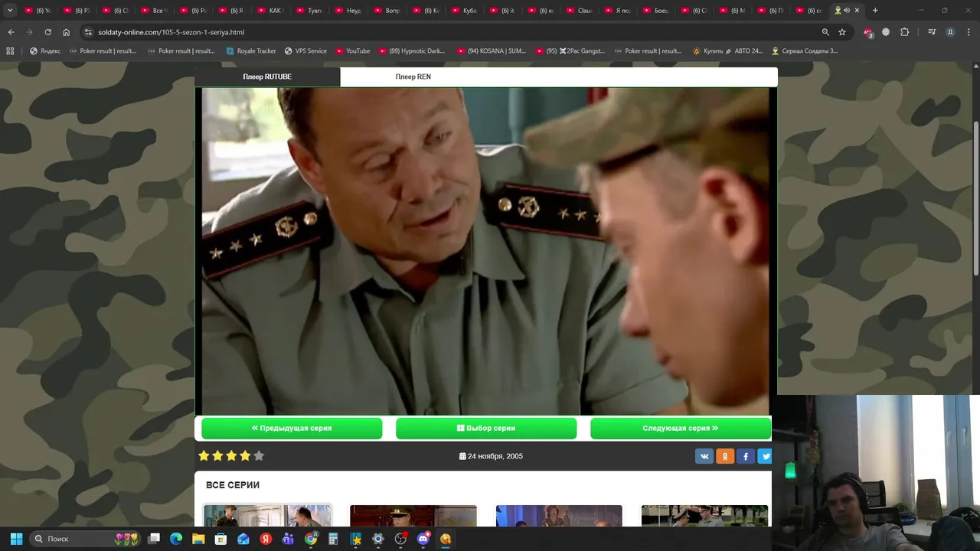Launch Microsoft Edge from the taskbar
This screenshot has height=551, width=980.
click(176, 539)
